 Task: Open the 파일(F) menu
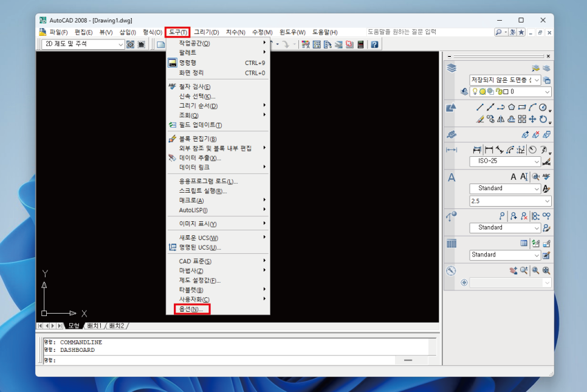(x=58, y=32)
